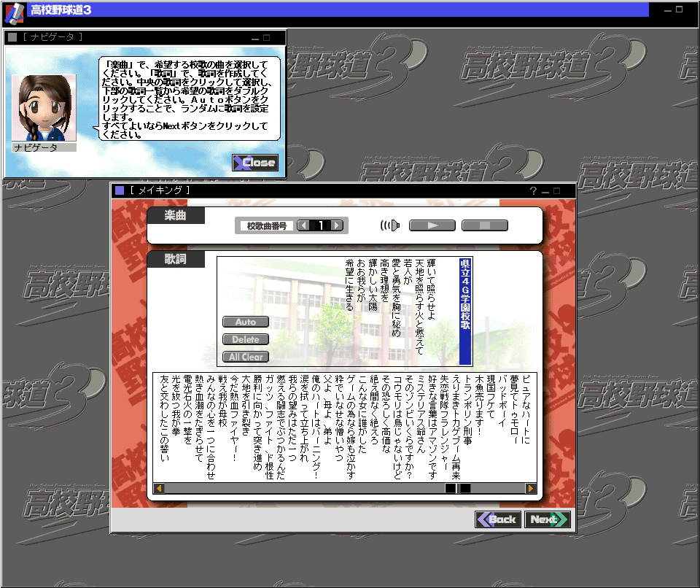Increase the school song number with right arrow

[336, 226]
